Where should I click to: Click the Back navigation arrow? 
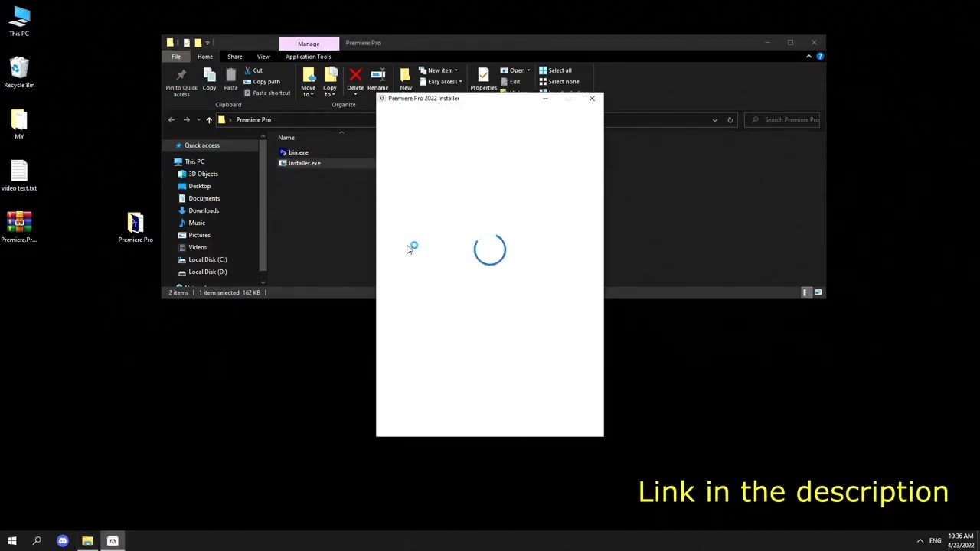pos(171,120)
